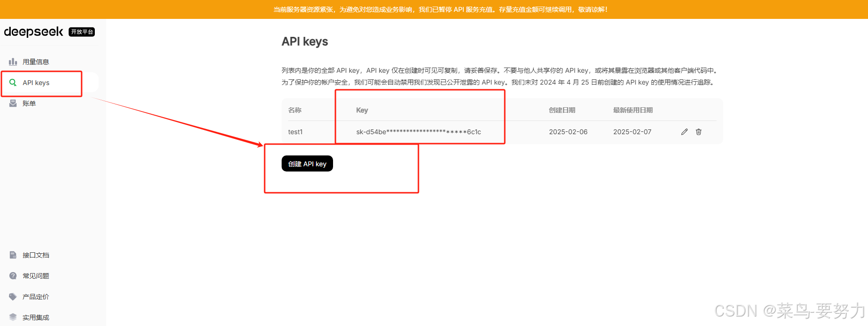The image size is (868, 326).
Task: Click the 创建 API key button
Action: tap(307, 163)
